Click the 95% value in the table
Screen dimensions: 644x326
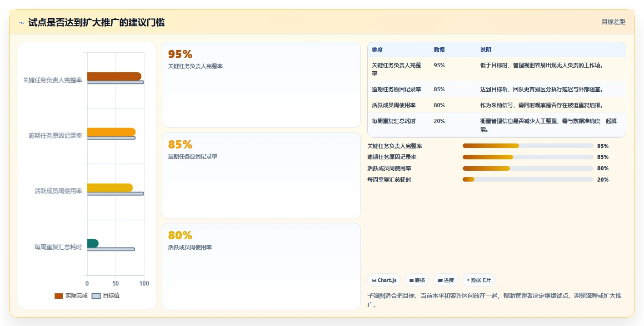(439, 65)
